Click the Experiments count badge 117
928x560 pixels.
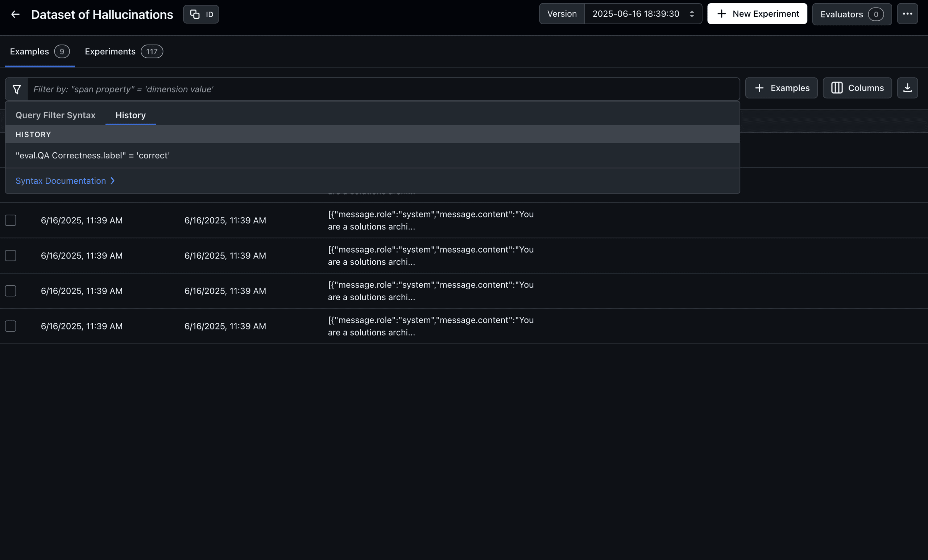click(152, 51)
